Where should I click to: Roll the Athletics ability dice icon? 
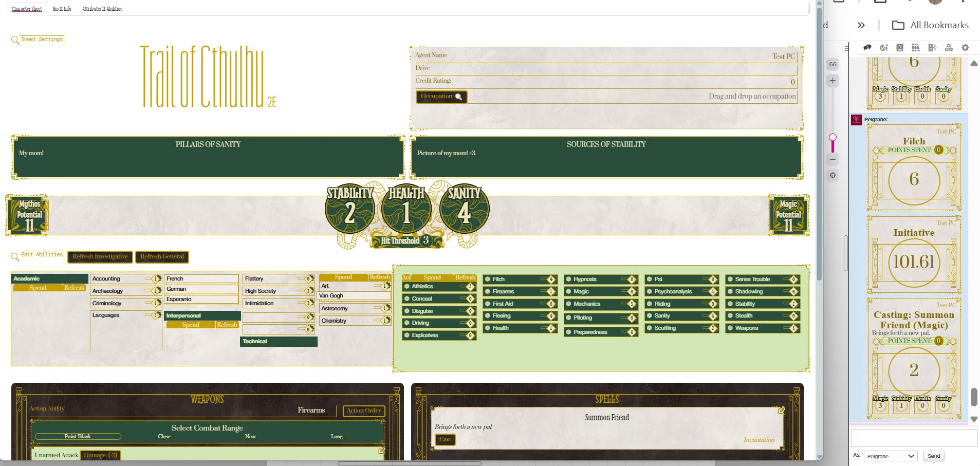pos(406,287)
